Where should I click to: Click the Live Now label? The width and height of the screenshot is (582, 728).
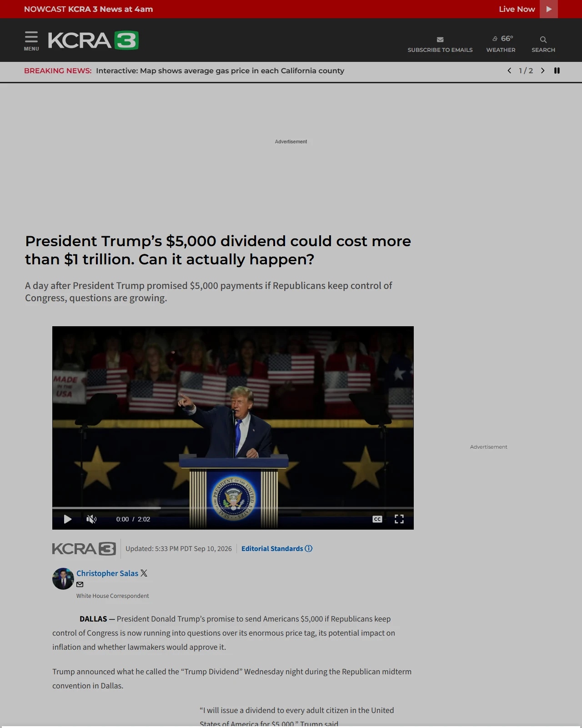(x=517, y=9)
